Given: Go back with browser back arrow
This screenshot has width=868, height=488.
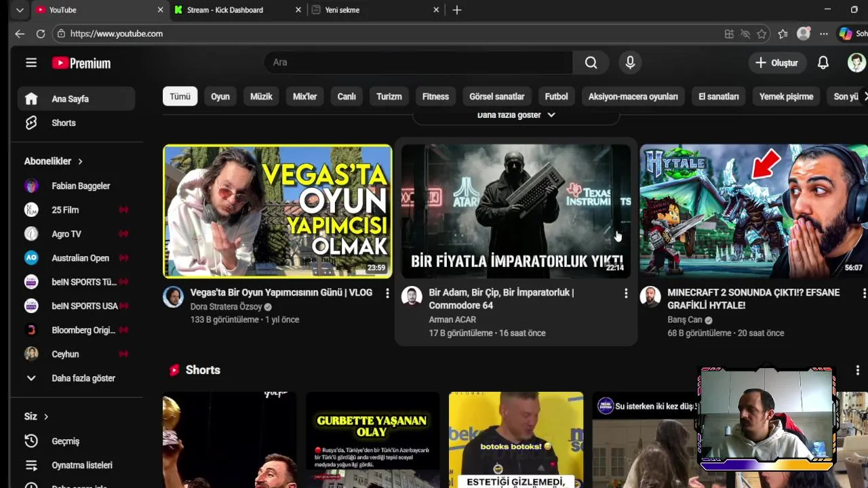Looking at the screenshot, I should 20,34.
